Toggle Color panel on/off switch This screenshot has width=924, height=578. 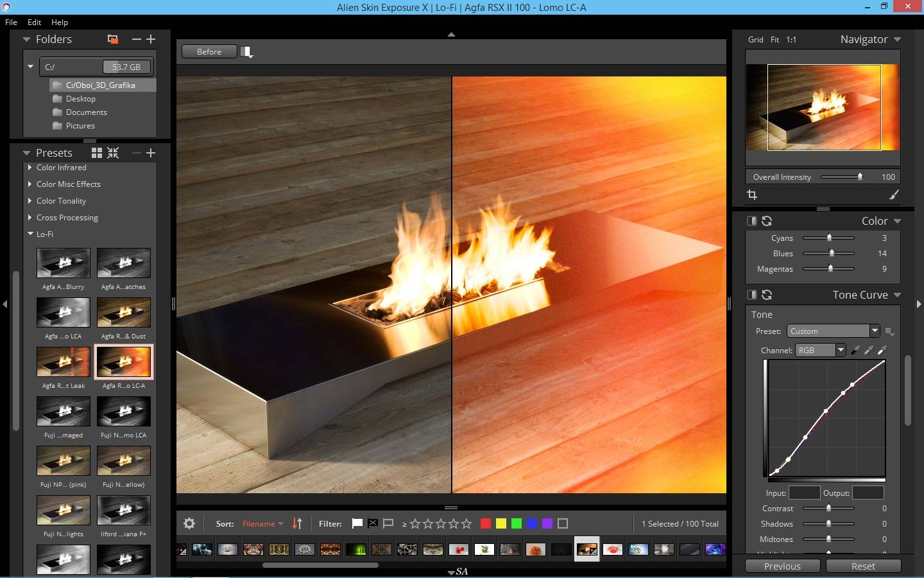(x=752, y=221)
